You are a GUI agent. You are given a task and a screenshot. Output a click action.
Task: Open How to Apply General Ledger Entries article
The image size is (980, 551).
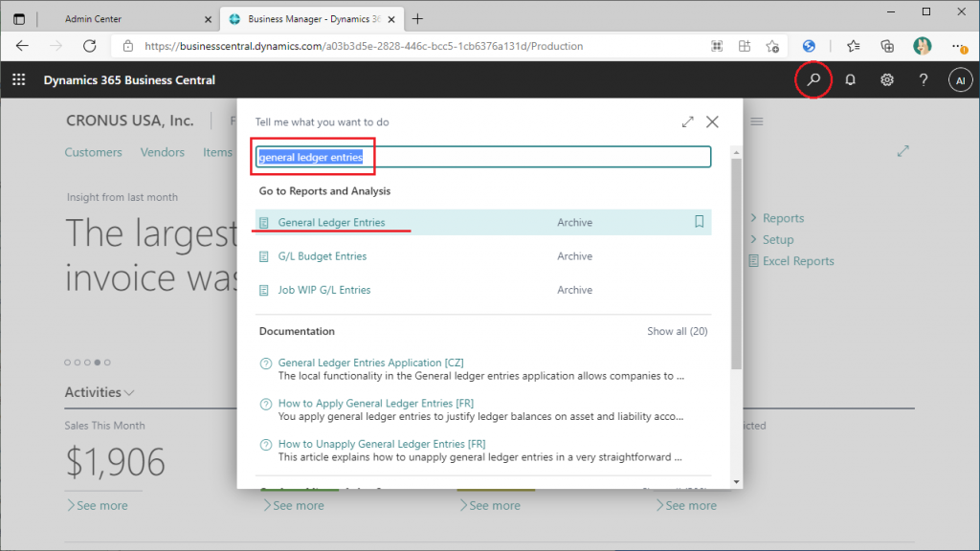point(375,404)
